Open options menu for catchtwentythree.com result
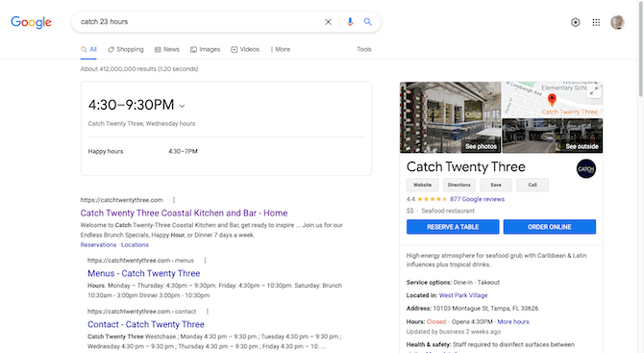Viewport: 644px width, 353px height. [x=174, y=200]
